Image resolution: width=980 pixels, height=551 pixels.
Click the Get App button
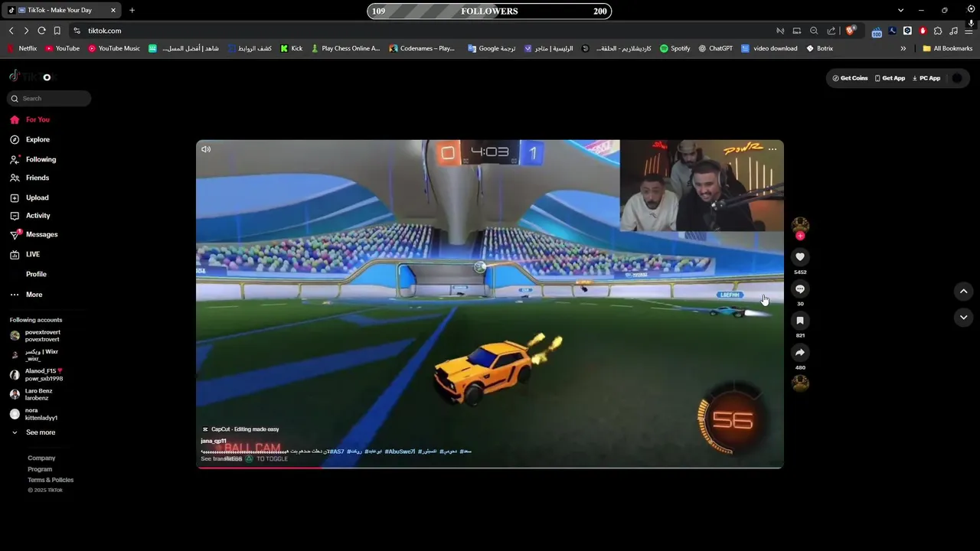[x=890, y=78]
